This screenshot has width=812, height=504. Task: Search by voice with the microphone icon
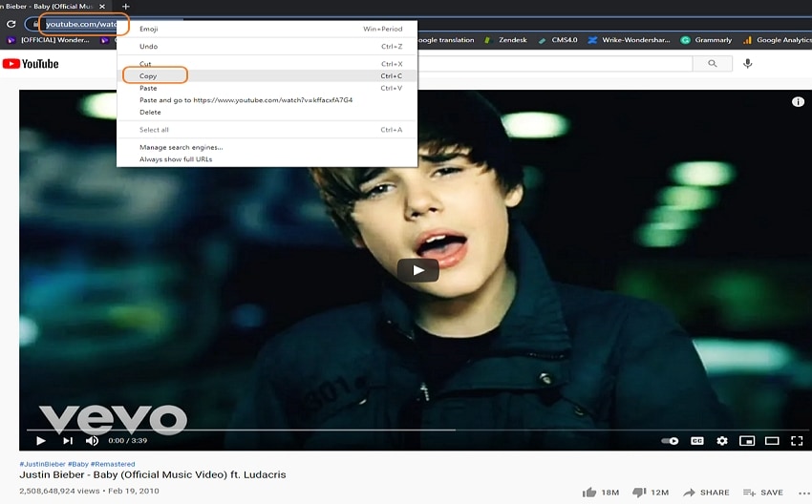[747, 64]
